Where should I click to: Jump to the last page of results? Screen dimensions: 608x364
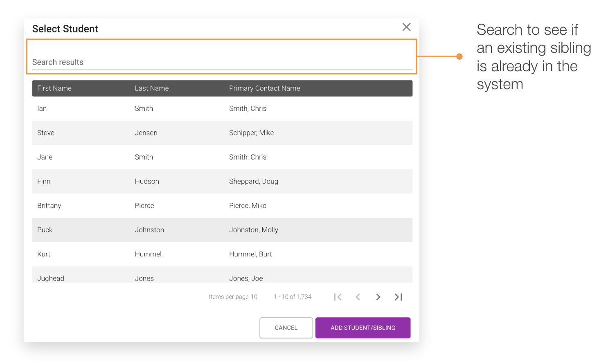tap(398, 297)
